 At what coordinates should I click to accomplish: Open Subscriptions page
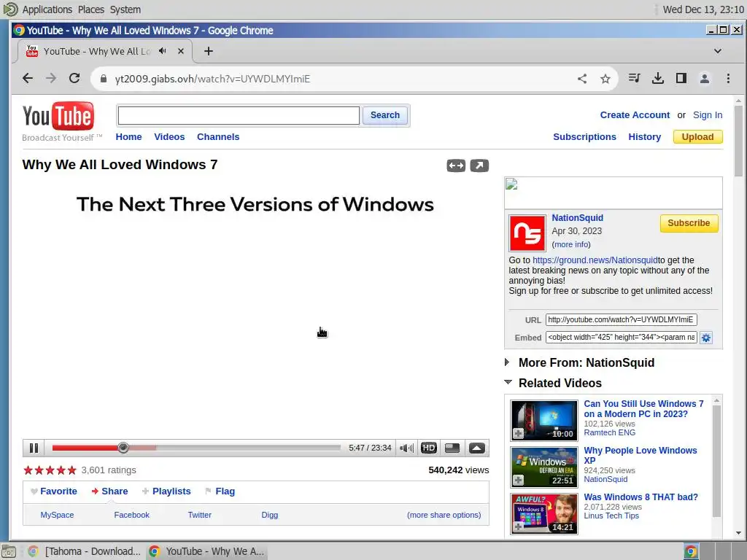click(584, 137)
